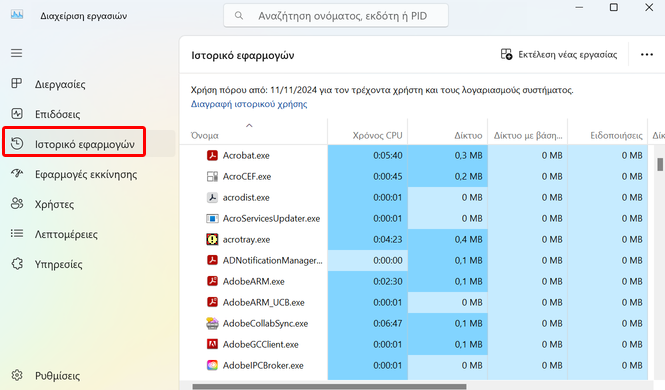Select AdobeIPCBroker.exe row name

tap(263, 365)
